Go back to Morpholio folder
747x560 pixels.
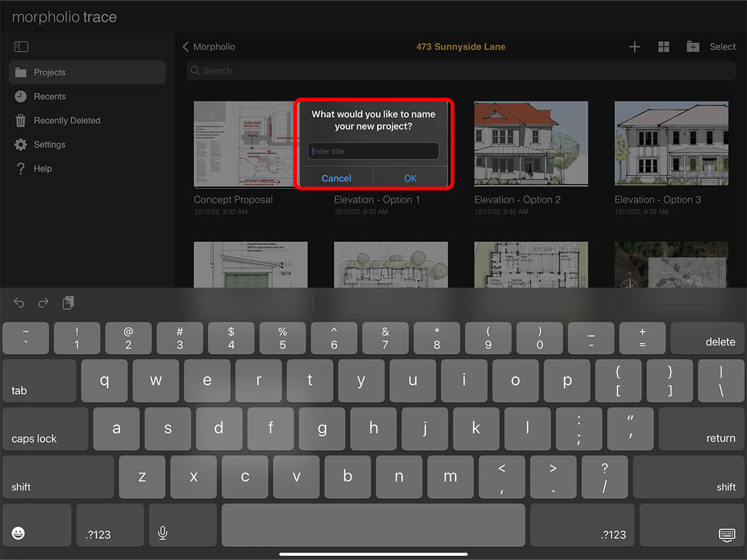pos(209,47)
